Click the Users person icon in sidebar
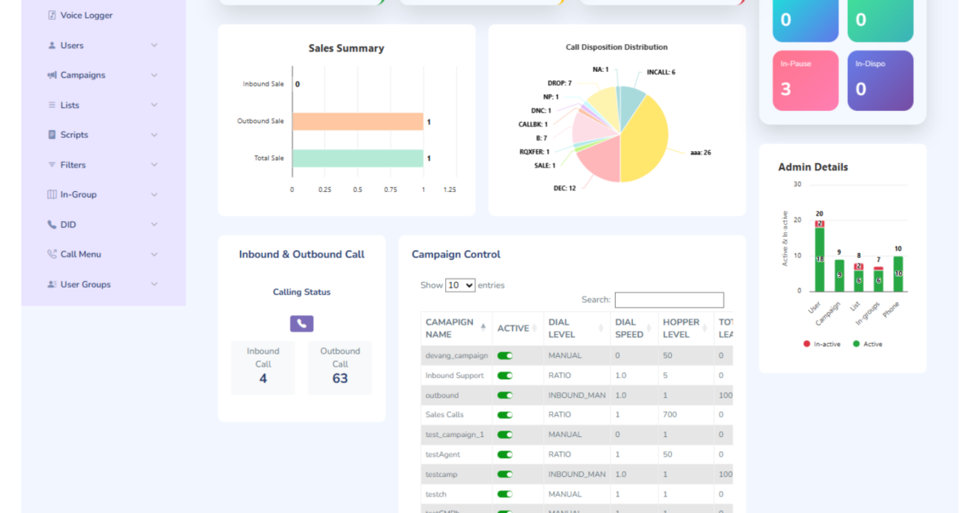 point(52,46)
